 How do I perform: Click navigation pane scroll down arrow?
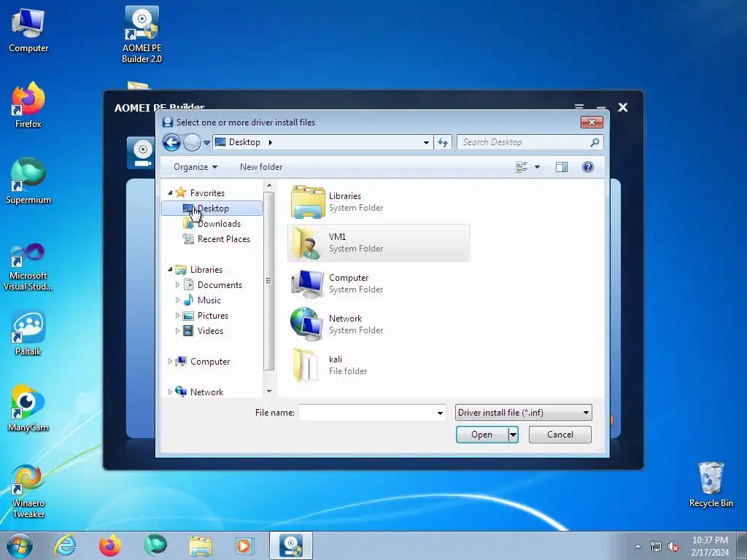coord(269,392)
